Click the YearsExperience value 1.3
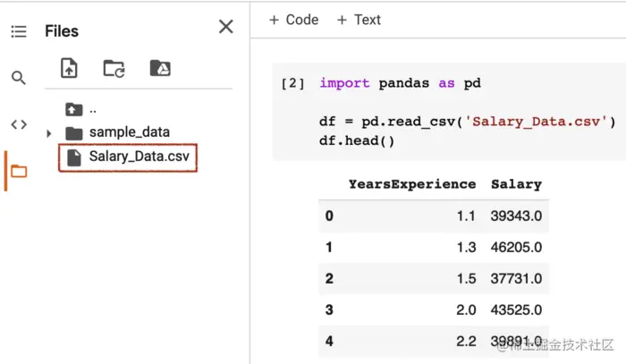The height and width of the screenshot is (364, 626). click(x=466, y=247)
